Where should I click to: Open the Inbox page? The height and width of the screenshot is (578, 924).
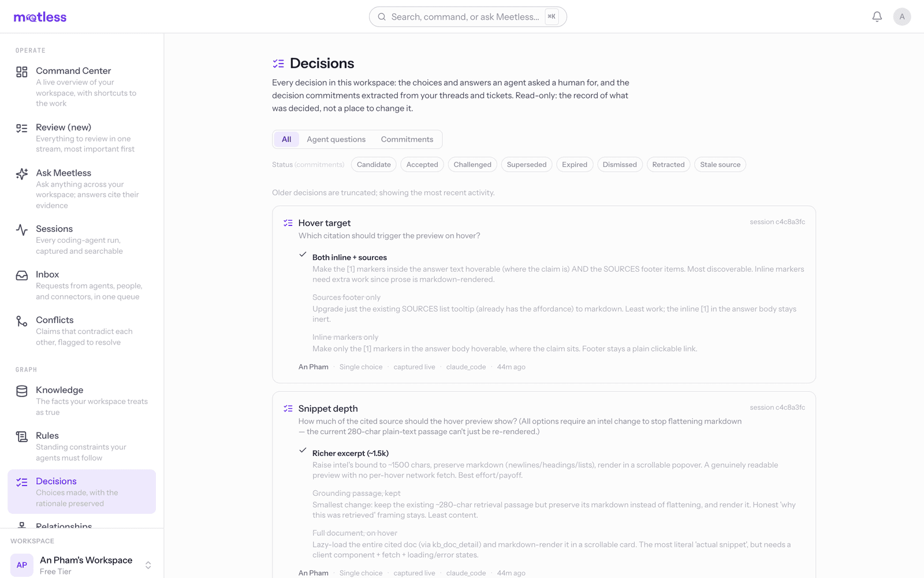[81, 285]
